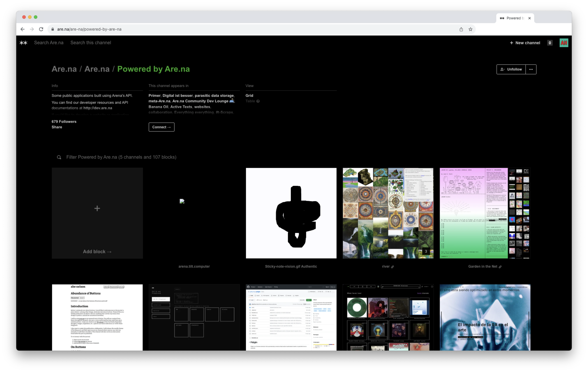Screen dimensions: 588x372
Task: Go back using browser back arrow
Action: [x=22, y=29]
